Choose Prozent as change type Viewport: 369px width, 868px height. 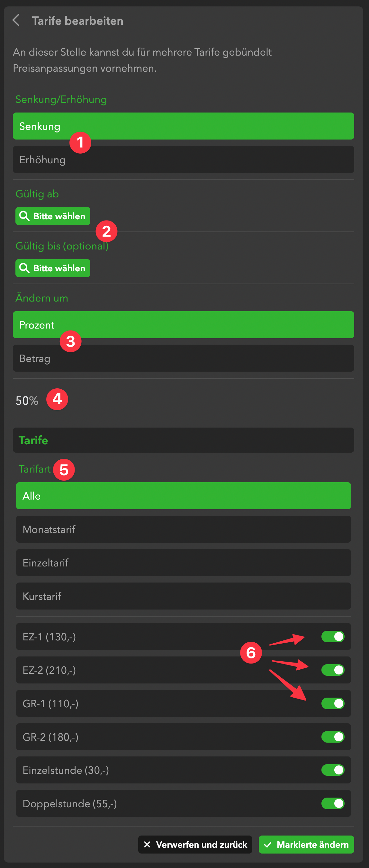(183, 325)
